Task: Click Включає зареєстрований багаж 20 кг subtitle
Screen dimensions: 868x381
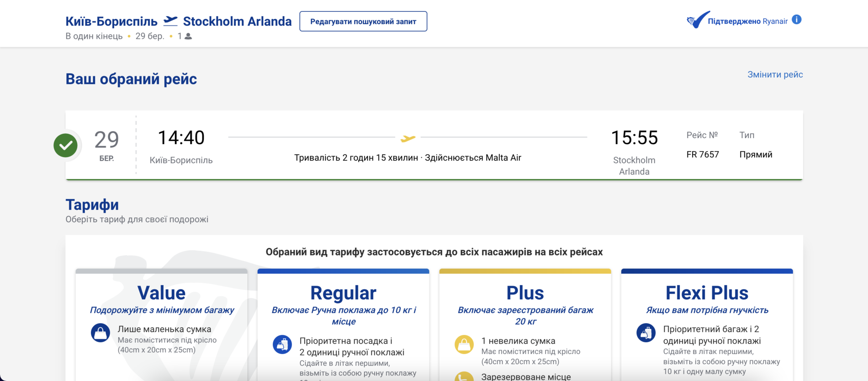Action: (x=525, y=316)
